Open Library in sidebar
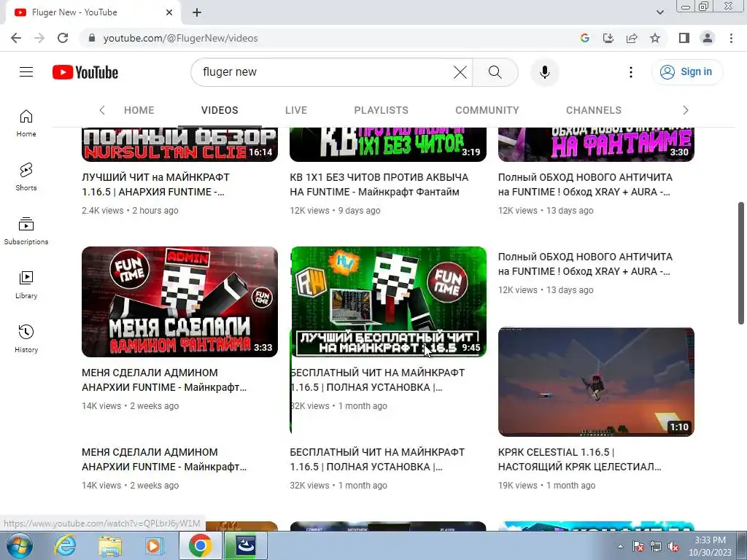 (26, 285)
